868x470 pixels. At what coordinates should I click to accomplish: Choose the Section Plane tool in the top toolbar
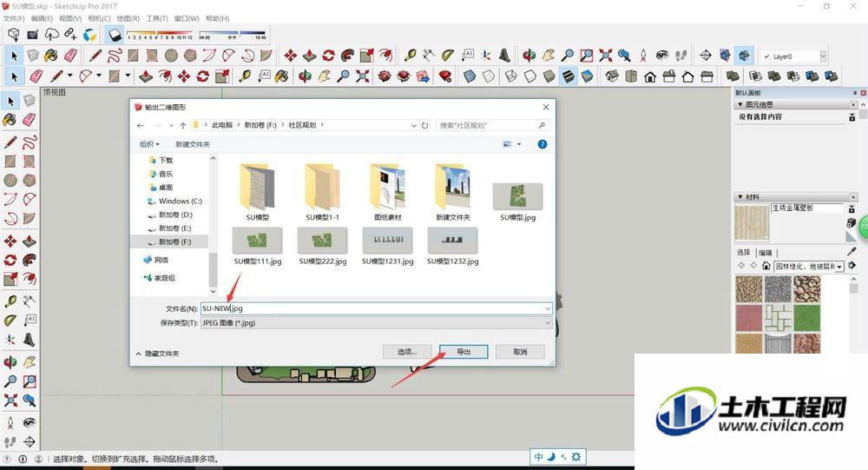pos(706,55)
